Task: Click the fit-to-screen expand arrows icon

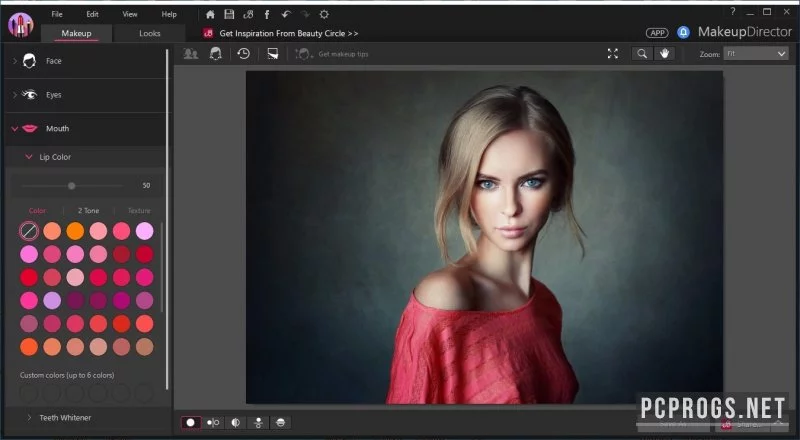Action: pos(613,54)
